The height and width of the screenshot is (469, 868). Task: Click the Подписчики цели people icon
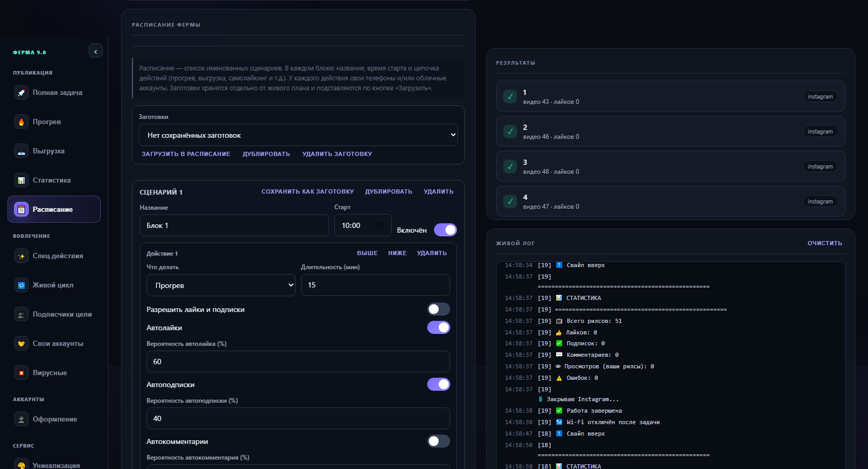21,315
